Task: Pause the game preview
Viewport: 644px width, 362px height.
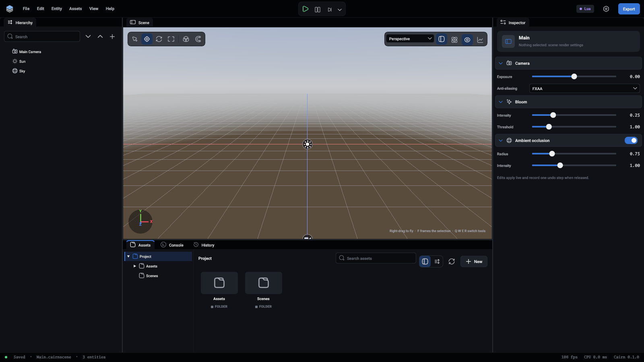Action: tap(318, 9)
